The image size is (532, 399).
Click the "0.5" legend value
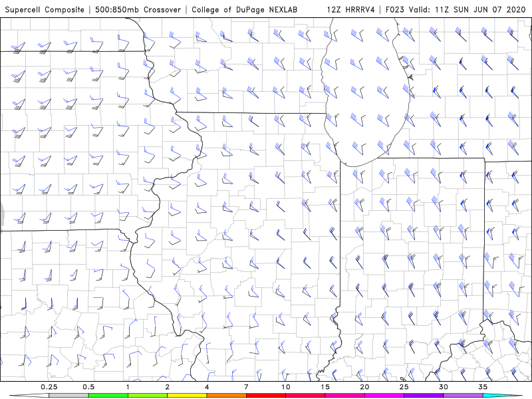[88, 387]
